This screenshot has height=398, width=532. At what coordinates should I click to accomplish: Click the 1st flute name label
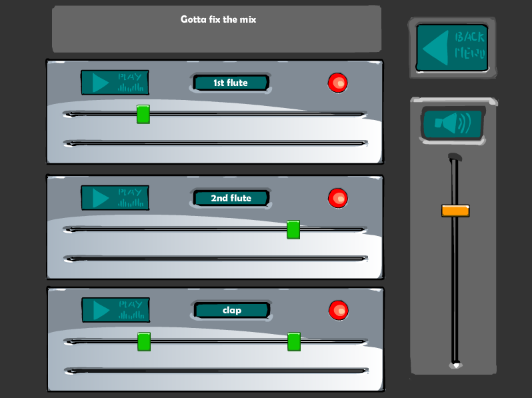click(x=231, y=83)
